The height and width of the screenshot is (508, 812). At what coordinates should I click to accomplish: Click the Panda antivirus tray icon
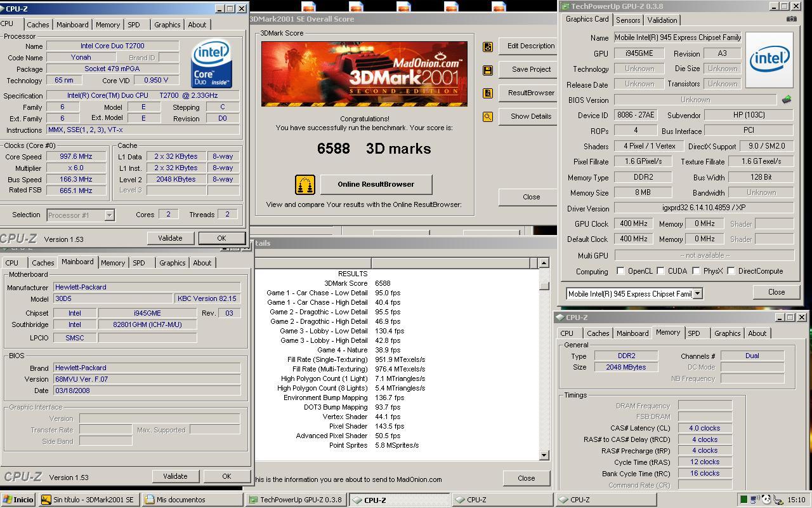click(766, 500)
